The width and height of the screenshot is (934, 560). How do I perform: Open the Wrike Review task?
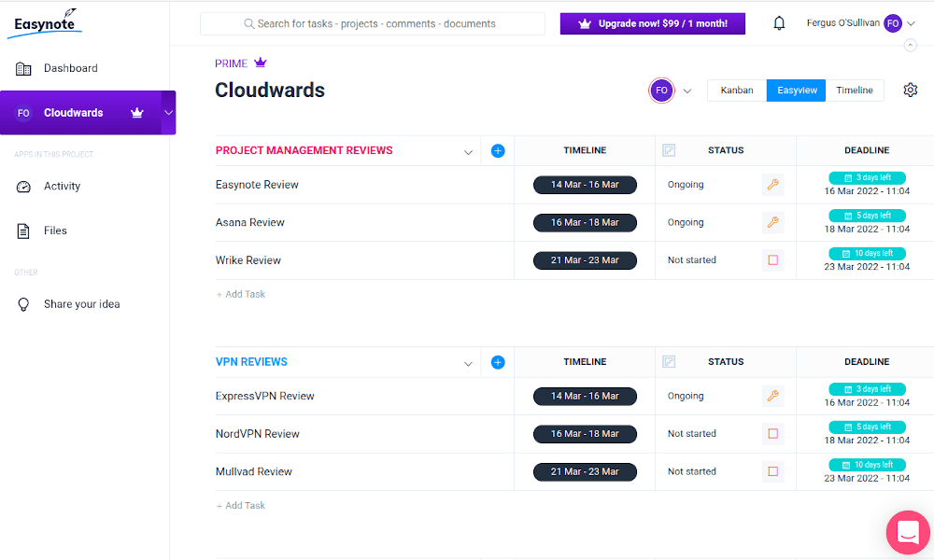coord(248,260)
